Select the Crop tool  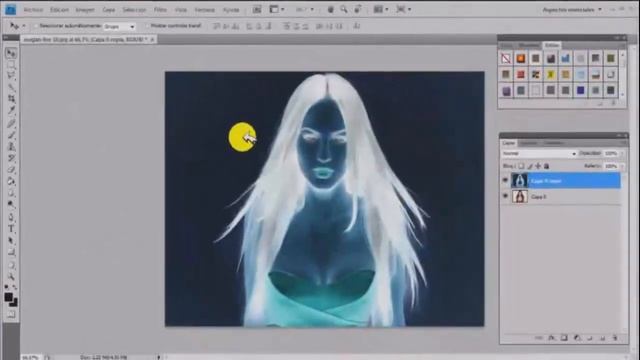[x=11, y=98]
